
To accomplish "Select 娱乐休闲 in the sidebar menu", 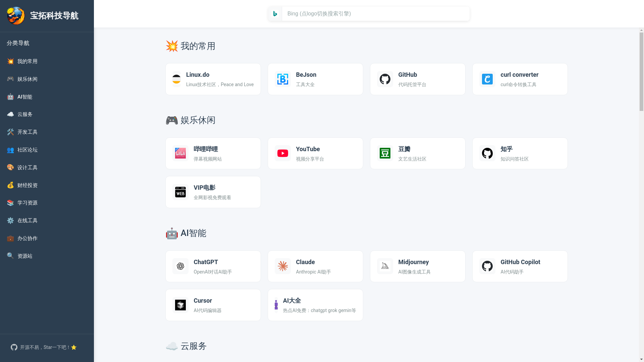I will pos(47,79).
